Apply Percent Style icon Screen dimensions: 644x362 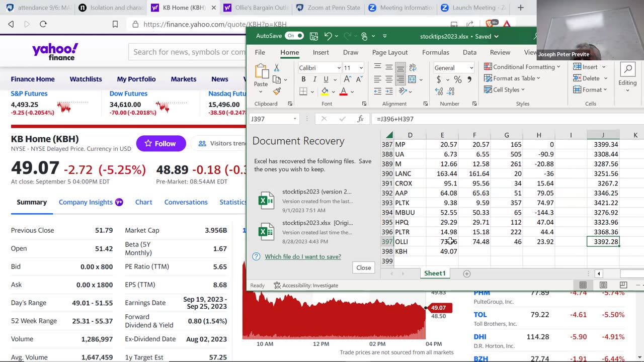click(457, 79)
